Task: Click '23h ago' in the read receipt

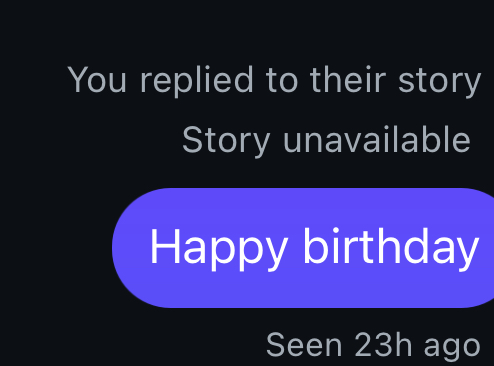Action: point(417,346)
